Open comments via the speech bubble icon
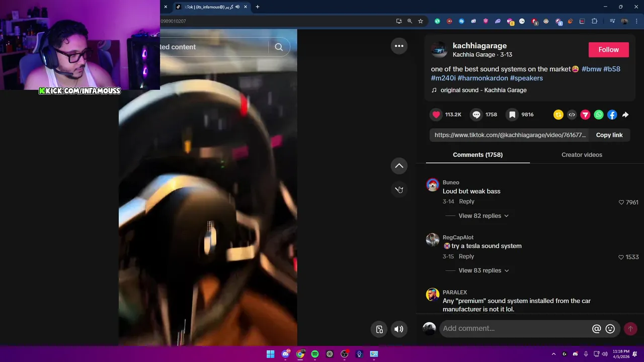This screenshot has width=644, height=362. (x=476, y=115)
